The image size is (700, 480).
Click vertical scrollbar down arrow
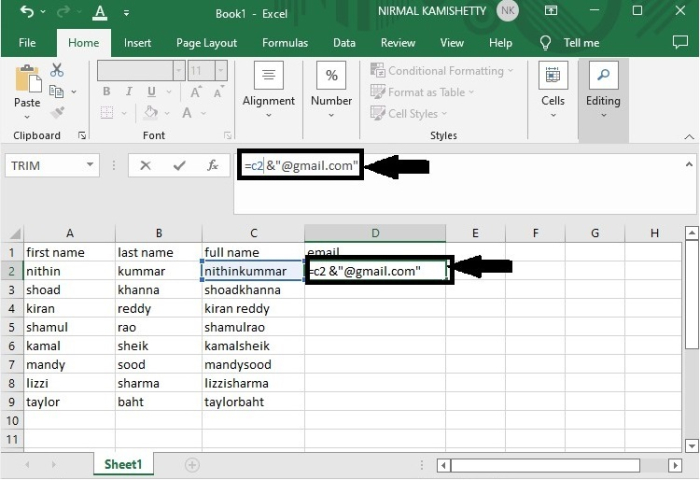(x=692, y=446)
